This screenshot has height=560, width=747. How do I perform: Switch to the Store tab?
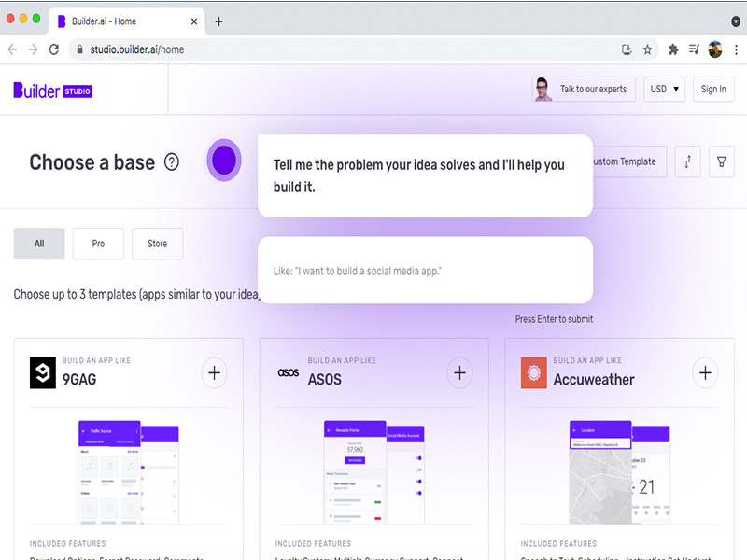[157, 244]
